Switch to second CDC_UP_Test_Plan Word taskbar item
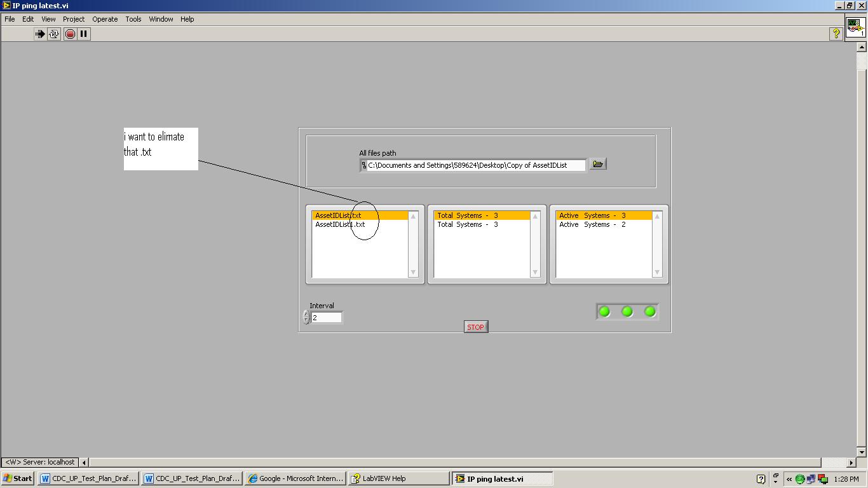Viewport: 868px width, 488px height. coord(192,478)
